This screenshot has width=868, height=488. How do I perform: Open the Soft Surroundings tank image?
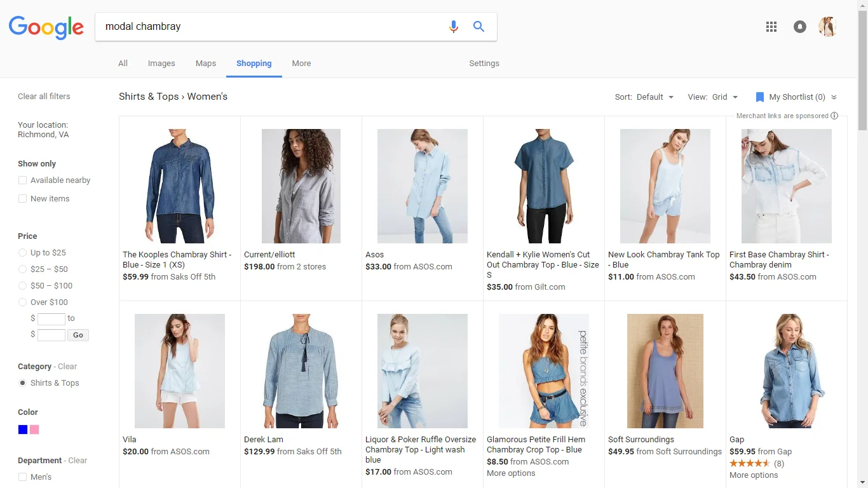[665, 371]
